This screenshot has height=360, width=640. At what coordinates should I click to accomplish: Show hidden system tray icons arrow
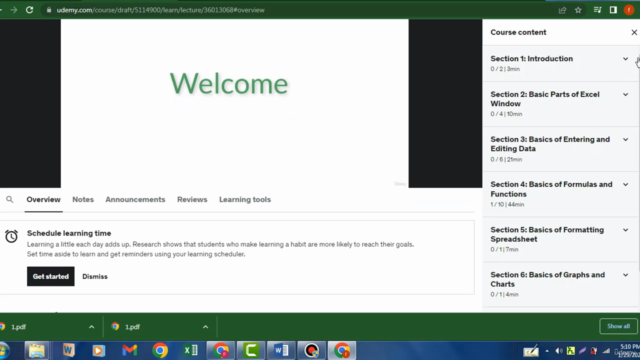click(x=547, y=351)
